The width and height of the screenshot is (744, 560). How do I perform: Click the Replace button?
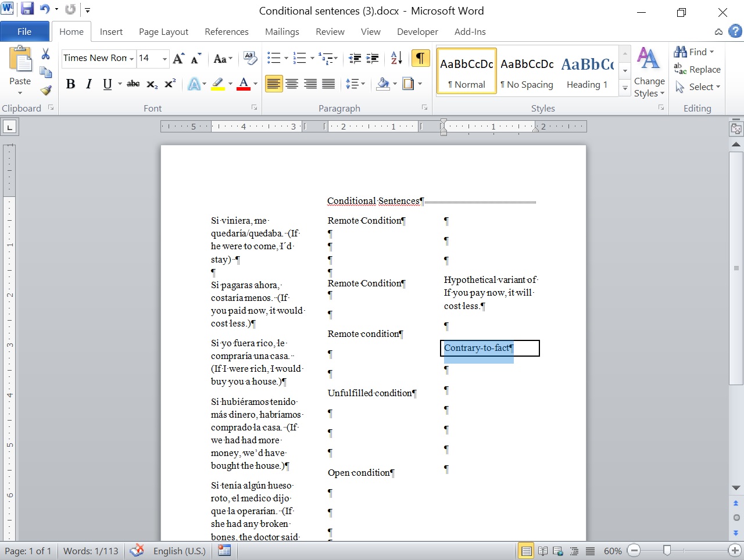click(697, 69)
